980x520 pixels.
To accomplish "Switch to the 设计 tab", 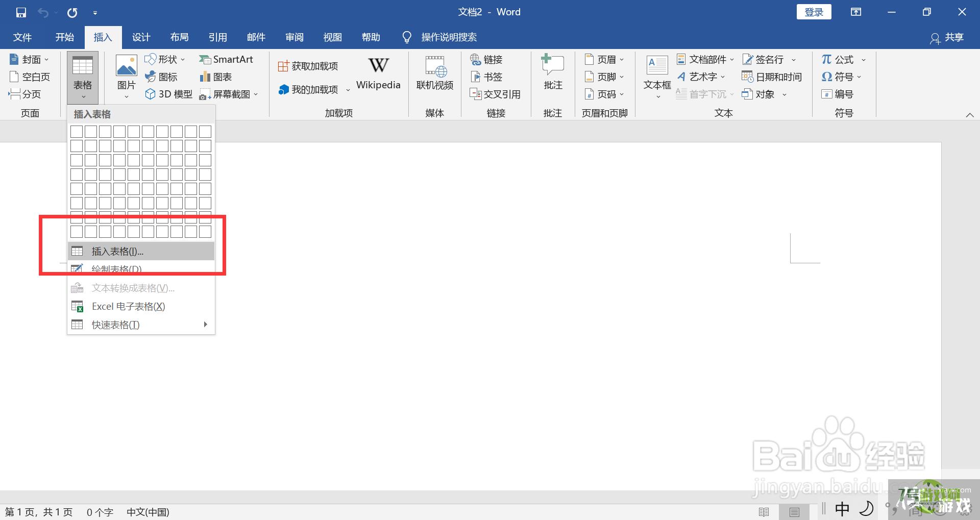I will 141,37.
